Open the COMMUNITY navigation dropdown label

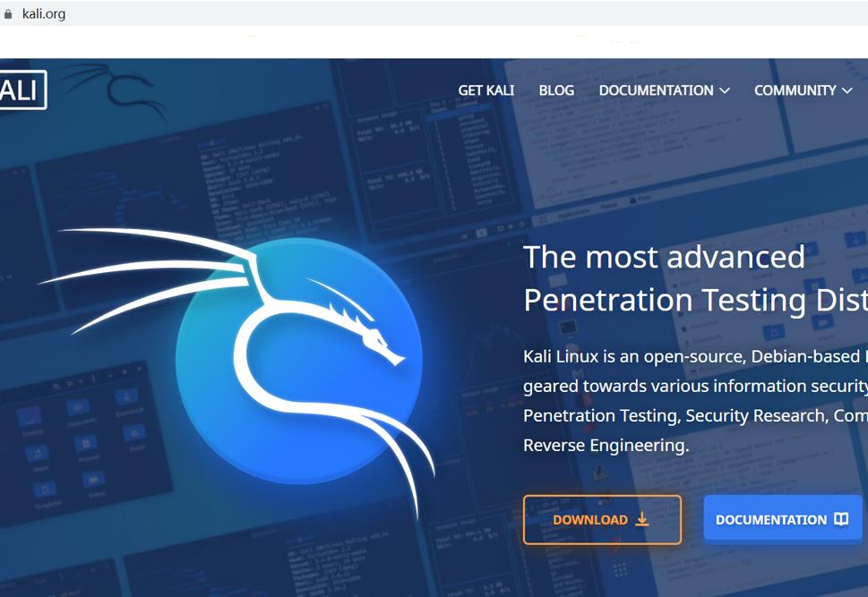795,90
